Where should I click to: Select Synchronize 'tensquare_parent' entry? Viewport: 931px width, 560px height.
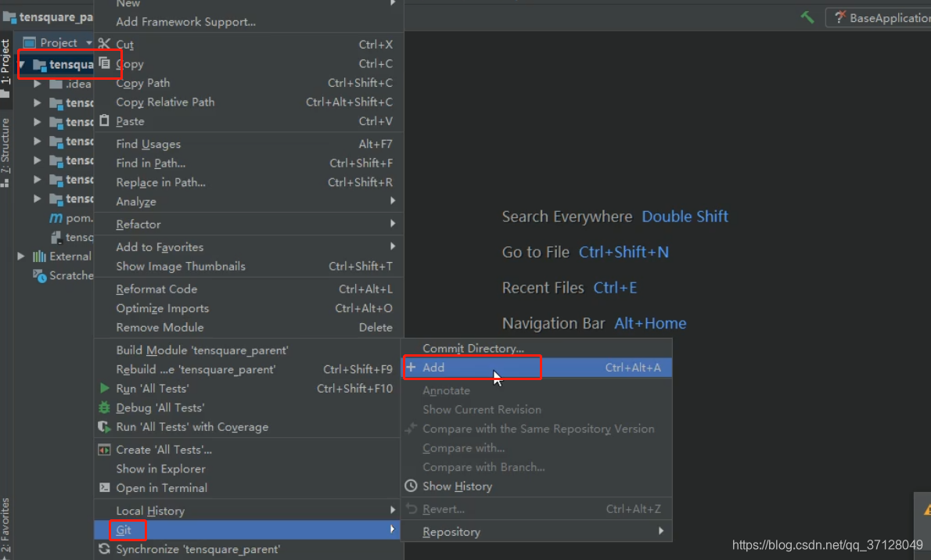point(248,549)
